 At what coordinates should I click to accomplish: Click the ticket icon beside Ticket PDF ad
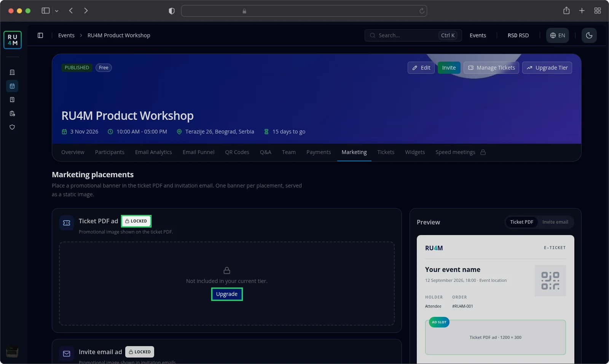(67, 223)
